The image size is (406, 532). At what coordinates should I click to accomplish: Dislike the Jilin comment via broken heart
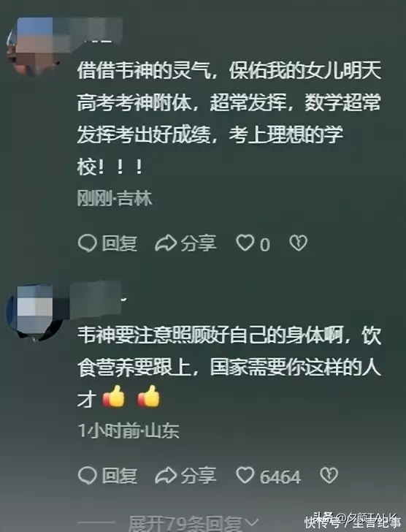[298, 243]
